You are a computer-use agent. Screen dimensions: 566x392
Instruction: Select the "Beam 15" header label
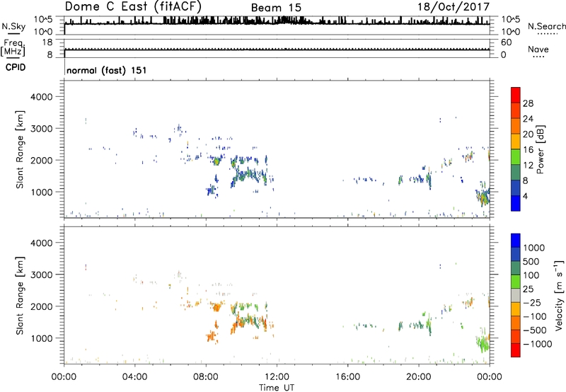tap(276, 8)
